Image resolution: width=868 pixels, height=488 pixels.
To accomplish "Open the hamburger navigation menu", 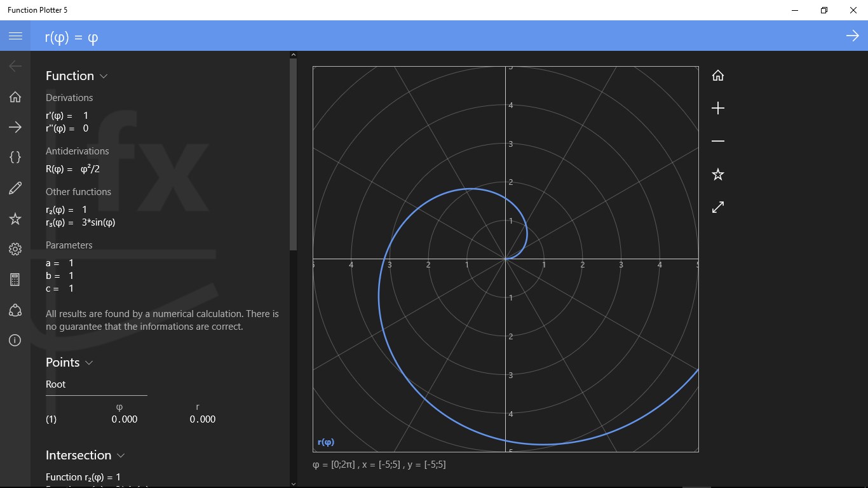I will 15,36.
